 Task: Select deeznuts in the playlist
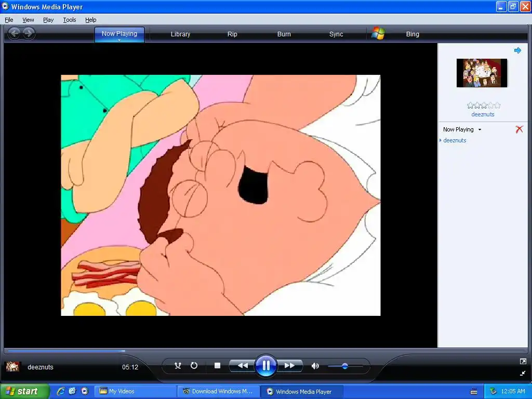click(x=455, y=140)
